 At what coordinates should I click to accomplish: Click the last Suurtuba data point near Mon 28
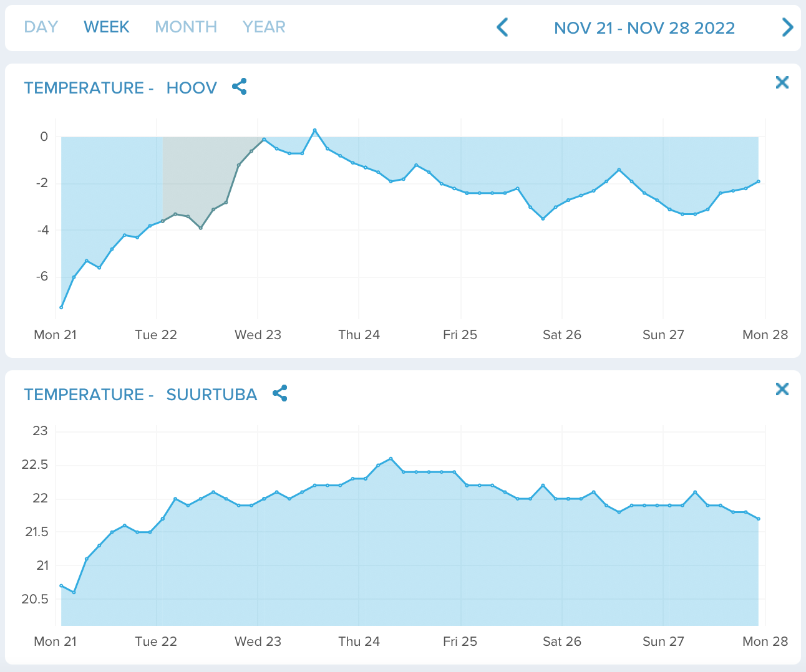click(759, 519)
